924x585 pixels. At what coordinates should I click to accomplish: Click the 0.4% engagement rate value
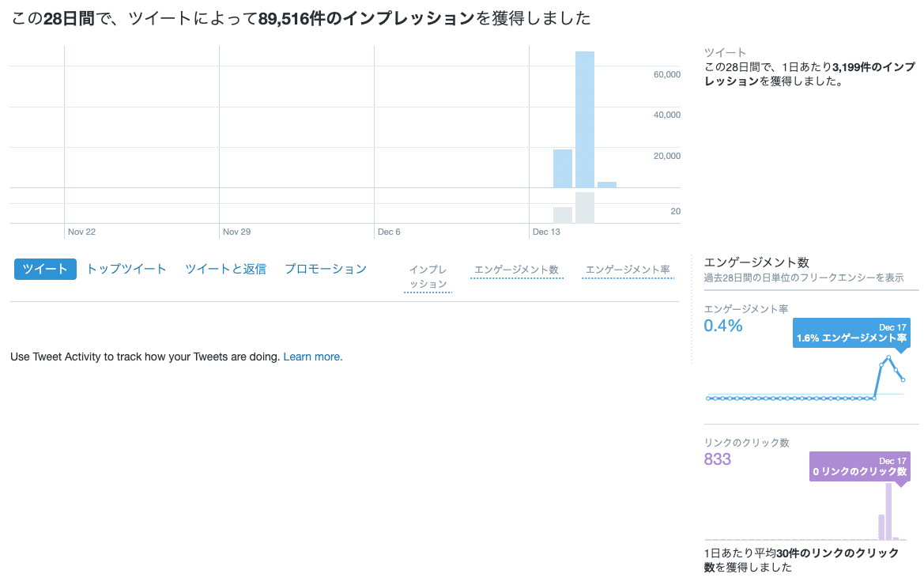[x=723, y=325]
